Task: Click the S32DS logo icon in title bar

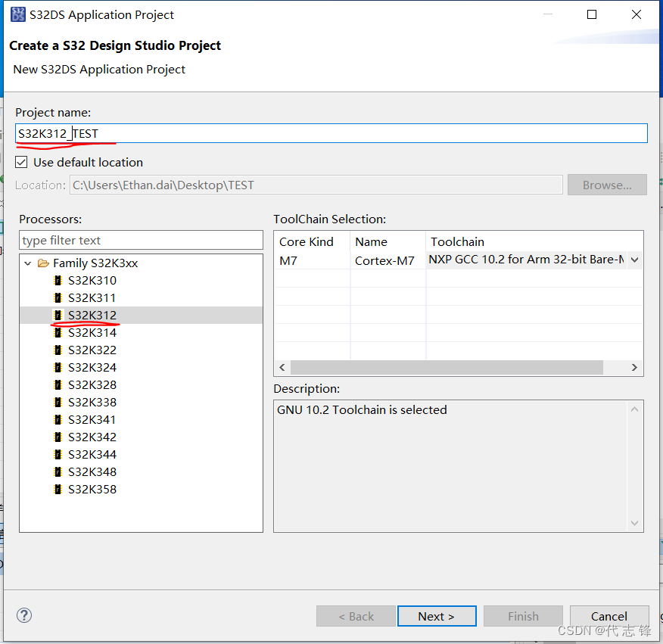Action: pos(17,14)
